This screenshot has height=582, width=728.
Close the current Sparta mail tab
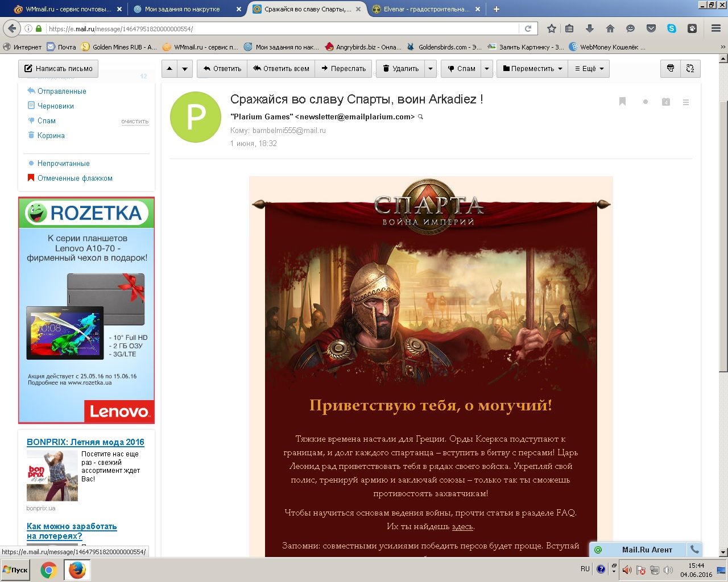[358, 9]
